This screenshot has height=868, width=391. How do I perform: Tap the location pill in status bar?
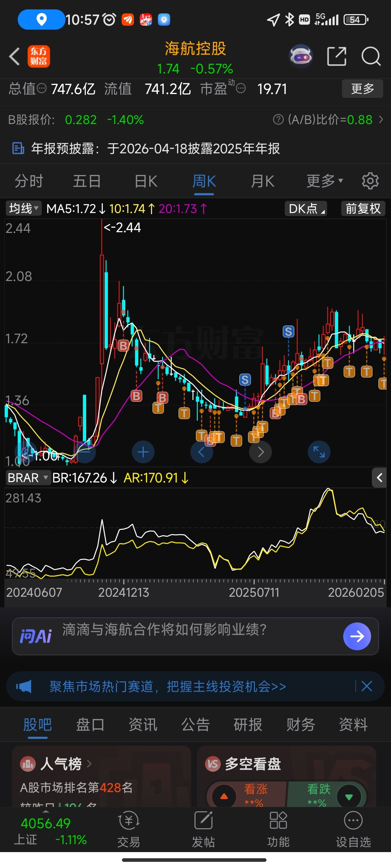click(x=41, y=20)
